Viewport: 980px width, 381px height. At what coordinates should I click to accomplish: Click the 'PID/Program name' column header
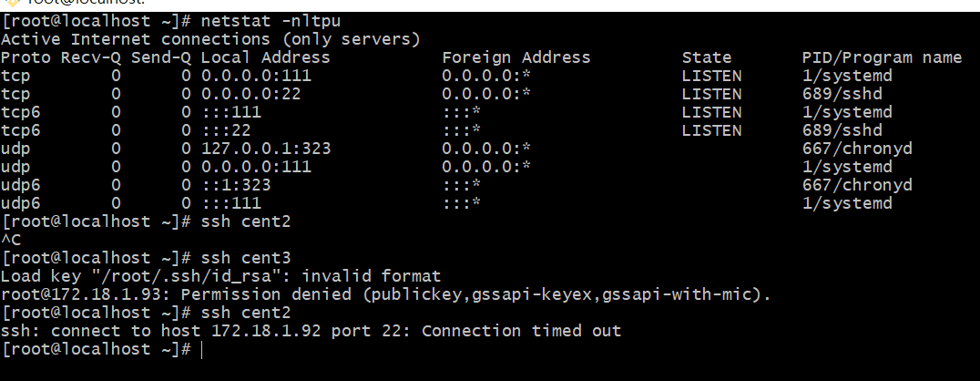[x=881, y=57]
